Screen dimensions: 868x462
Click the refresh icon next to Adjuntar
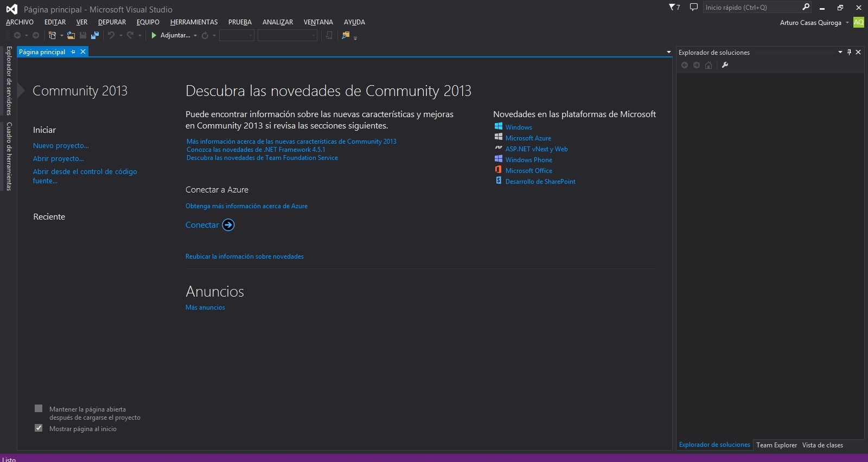205,36
